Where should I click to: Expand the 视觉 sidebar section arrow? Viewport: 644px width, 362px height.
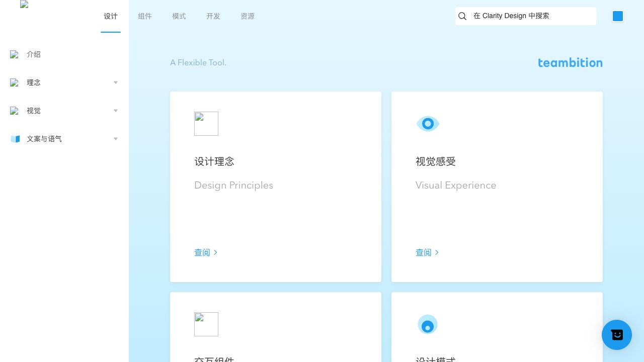point(116,111)
